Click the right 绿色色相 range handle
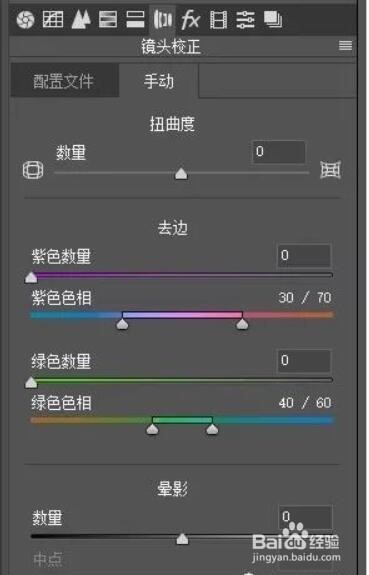Viewport: 369px width, 575px height. [x=212, y=429]
